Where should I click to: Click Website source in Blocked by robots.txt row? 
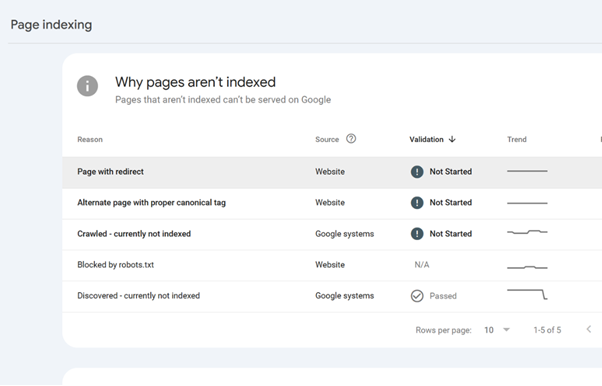coord(330,265)
